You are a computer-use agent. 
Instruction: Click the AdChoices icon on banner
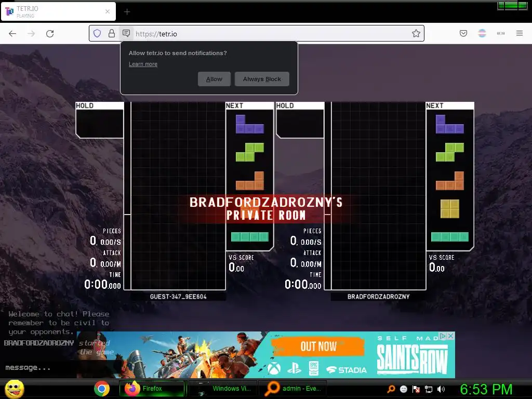(443, 336)
